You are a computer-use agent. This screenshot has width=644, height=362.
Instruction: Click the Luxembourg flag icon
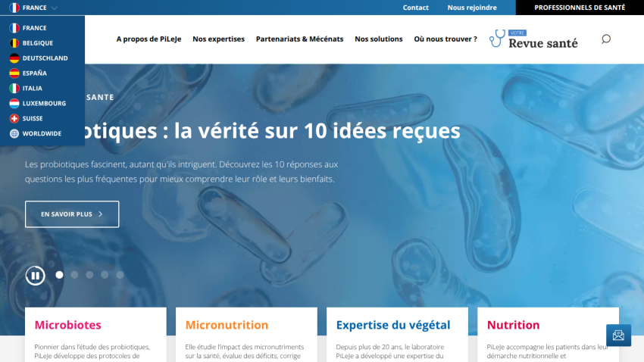[14, 104]
